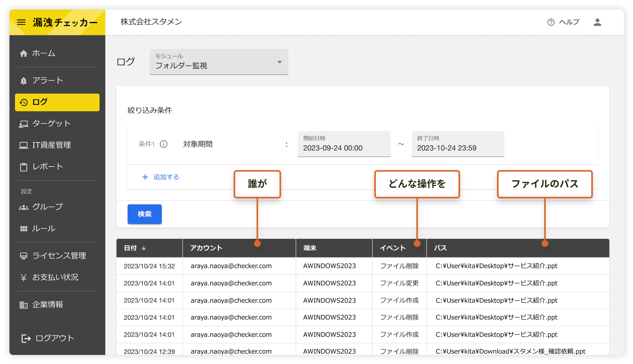Click the company building icon
The width and height of the screenshot is (633, 364).
click(23, 305)
